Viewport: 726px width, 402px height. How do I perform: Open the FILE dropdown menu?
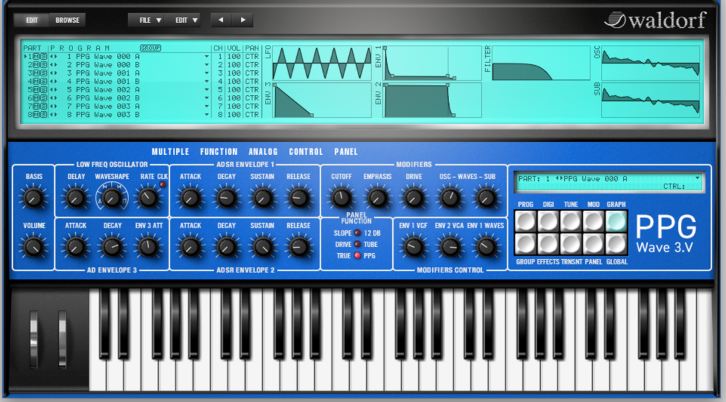tap(150, 20)
